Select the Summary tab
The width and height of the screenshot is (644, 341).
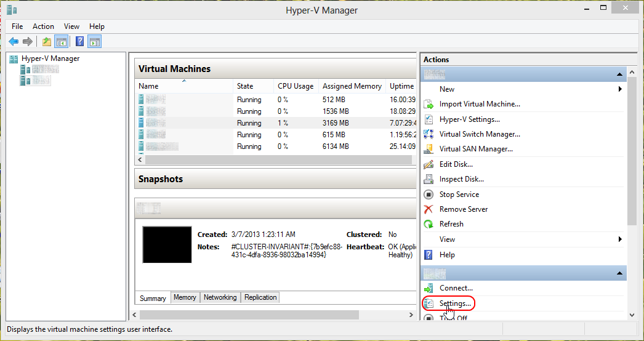pyautogui.click(x=153, y=299)
